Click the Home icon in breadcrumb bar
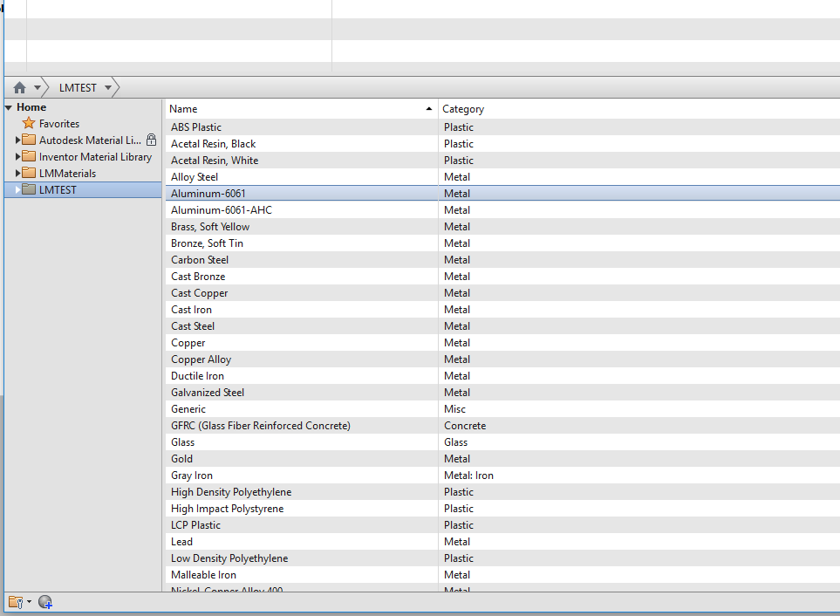Screen dimensions: 840x616 [20, 87]
